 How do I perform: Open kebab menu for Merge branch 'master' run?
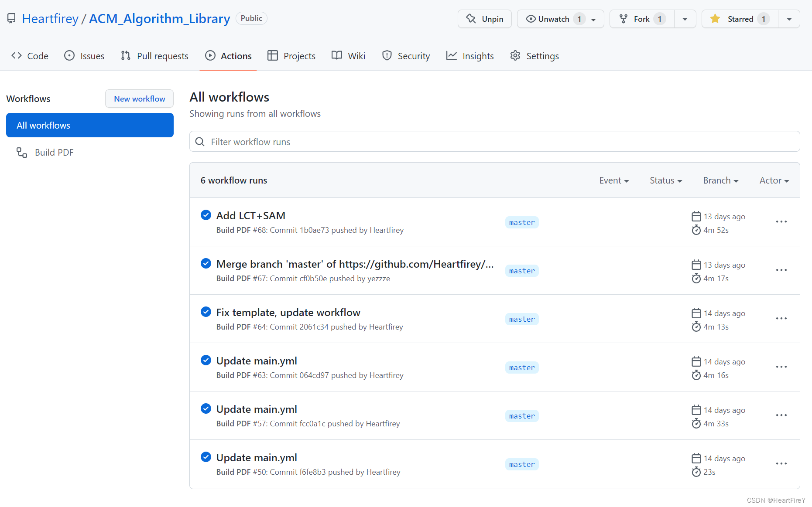tap(781, 270)
